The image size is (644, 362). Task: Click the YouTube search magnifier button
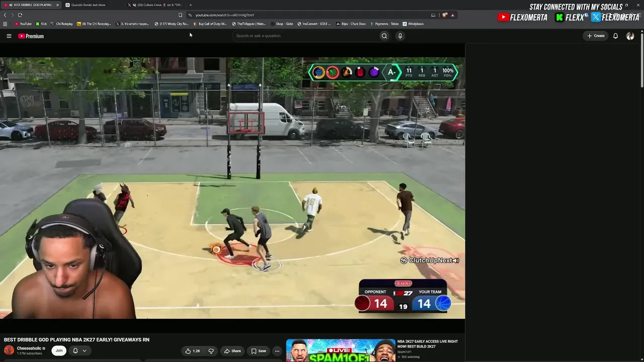tap(384, 36)
